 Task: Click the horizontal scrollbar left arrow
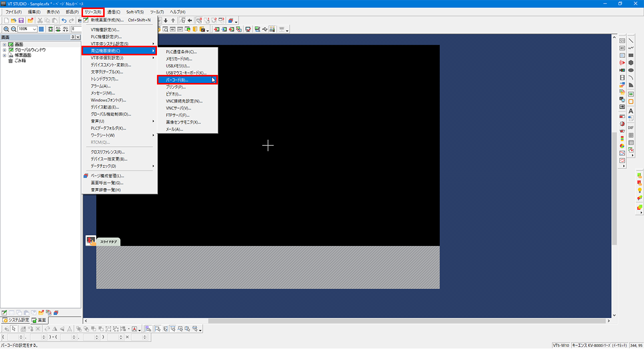[86, 321]
